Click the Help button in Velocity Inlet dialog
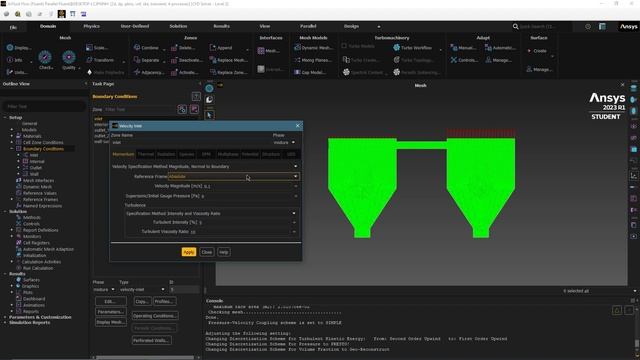Viewport: 640px width, 360px height. tap(224, 252)
